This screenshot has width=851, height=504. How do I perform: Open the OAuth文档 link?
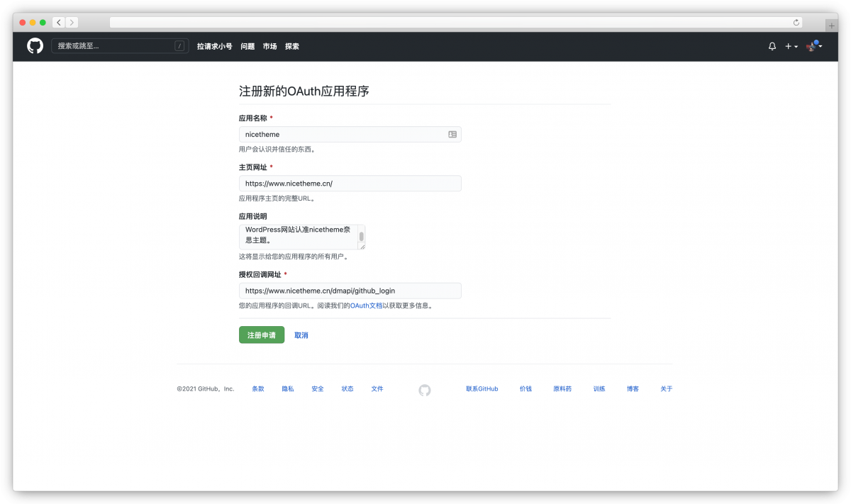click(x=367, y=306)
